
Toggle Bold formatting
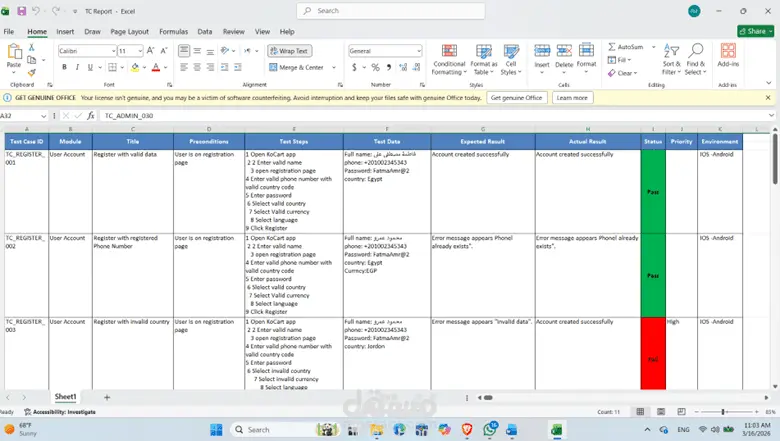coord(64,67)
